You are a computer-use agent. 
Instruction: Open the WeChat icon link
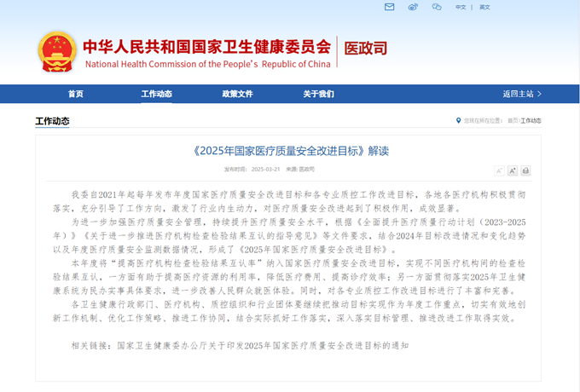(437, 7)
